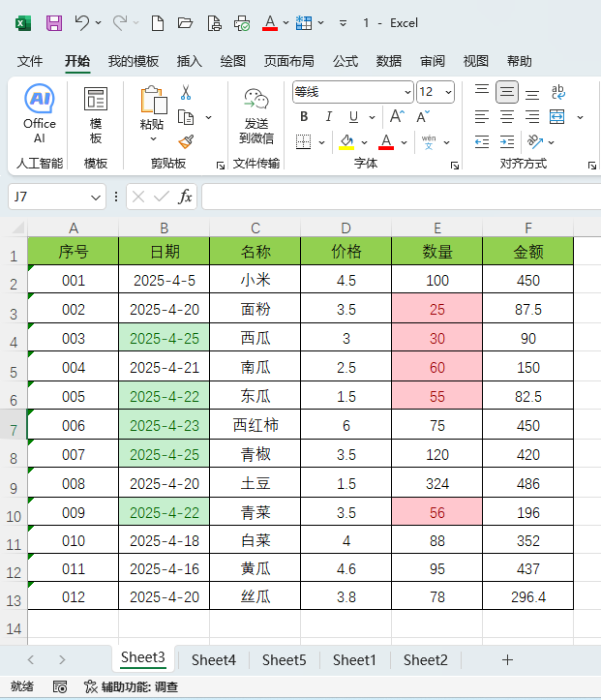Add a new sheet with plus button
This screenshot has width=601, height=700.
[x=507, y=660]
